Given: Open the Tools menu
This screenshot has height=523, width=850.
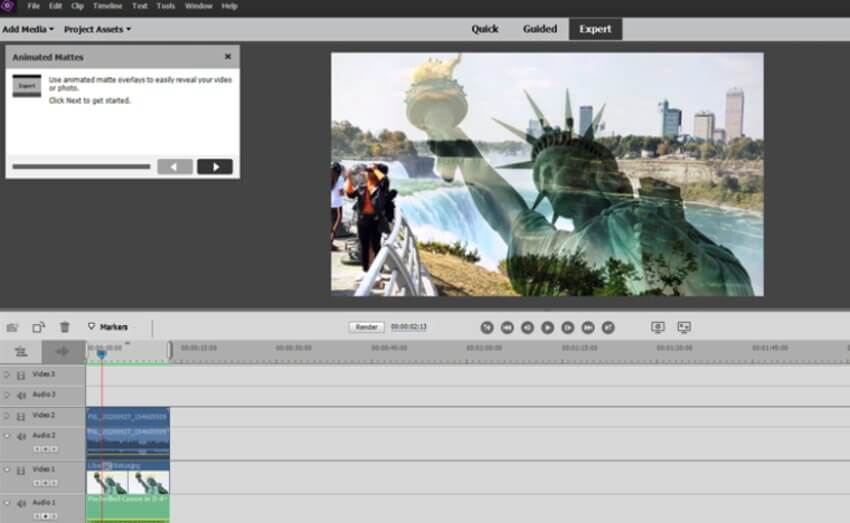Looking at the screenshot, I should [165, 6].
